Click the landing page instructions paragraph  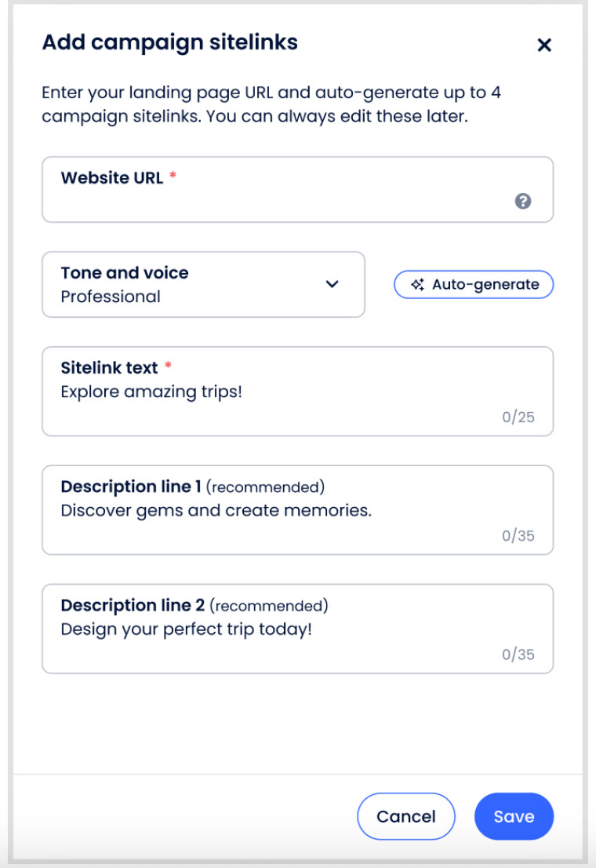tap(271, 104)
